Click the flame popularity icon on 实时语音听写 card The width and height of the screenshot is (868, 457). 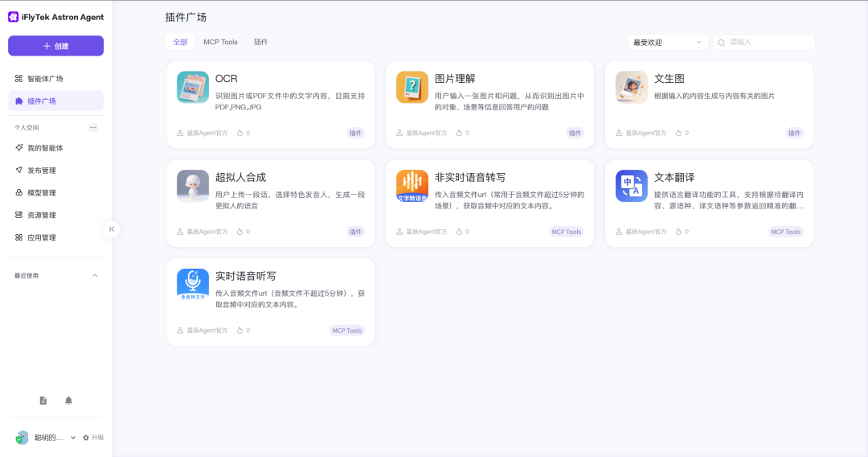coord(240,330)
